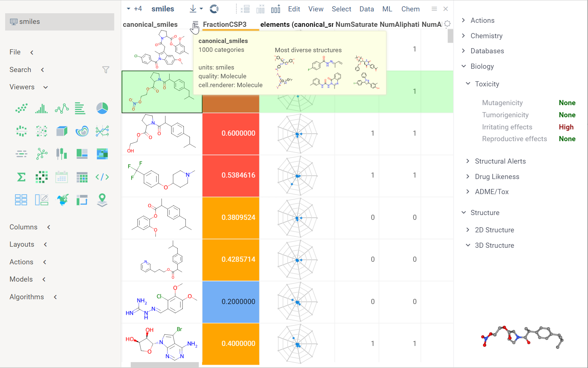Screen dimensions: 588x368
Task: Click the High irritating effects value
Action: coord(566,127)
